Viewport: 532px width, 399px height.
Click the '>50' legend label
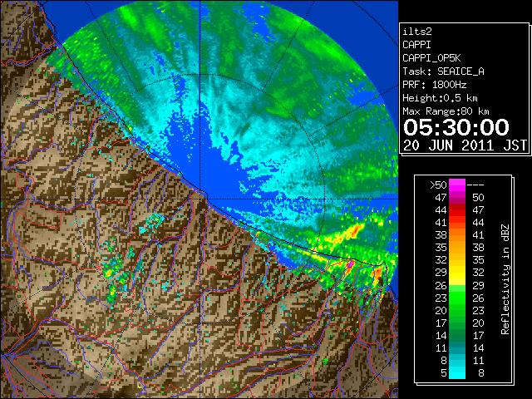point(438,185)
